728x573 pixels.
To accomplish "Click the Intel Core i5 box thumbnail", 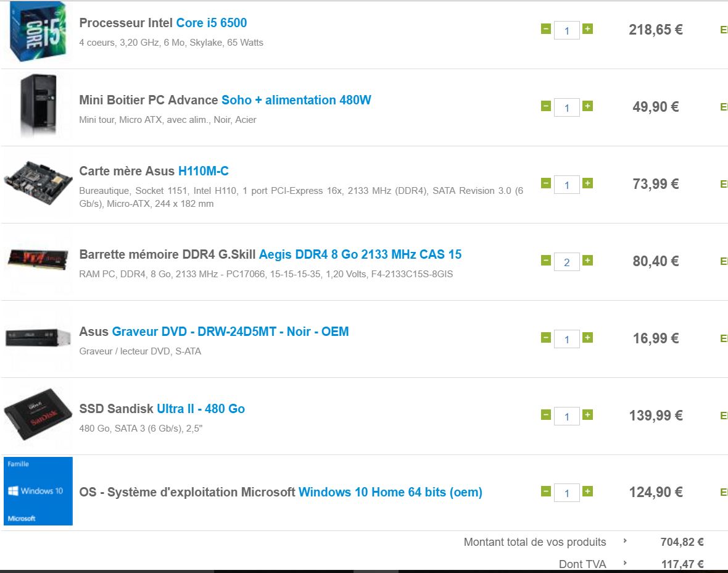I will click(38, 31).
